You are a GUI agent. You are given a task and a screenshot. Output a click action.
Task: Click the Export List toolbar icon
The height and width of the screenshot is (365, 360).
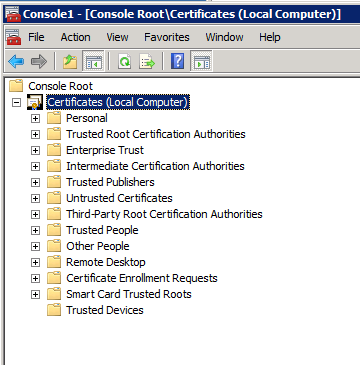147,62
